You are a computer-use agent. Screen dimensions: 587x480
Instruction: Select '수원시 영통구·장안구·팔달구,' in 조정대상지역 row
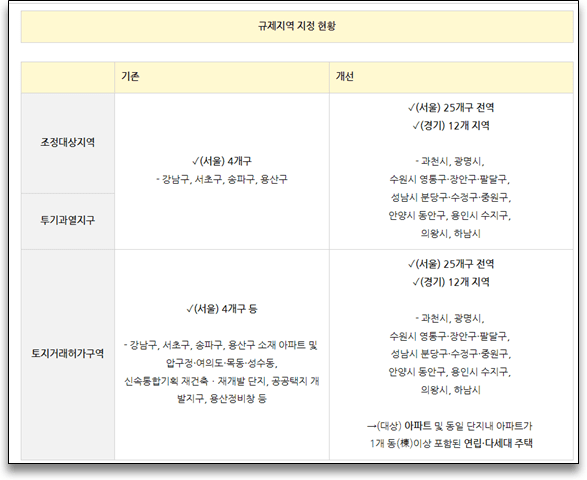pos(450,179)
